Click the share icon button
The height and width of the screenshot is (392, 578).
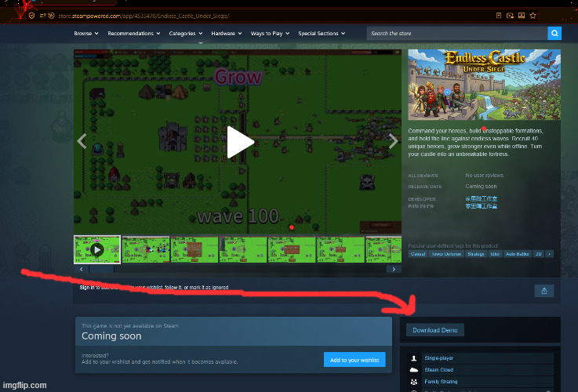coord(544,291)
